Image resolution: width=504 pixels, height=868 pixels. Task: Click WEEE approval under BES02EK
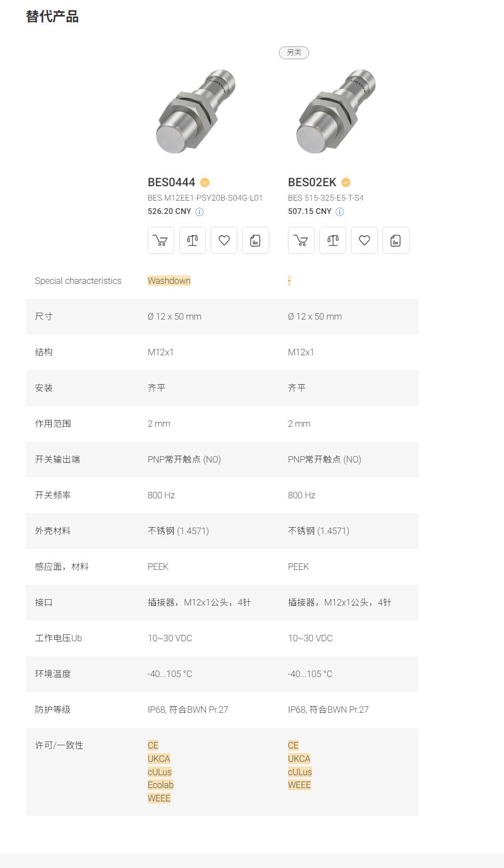tap(299, 785)
